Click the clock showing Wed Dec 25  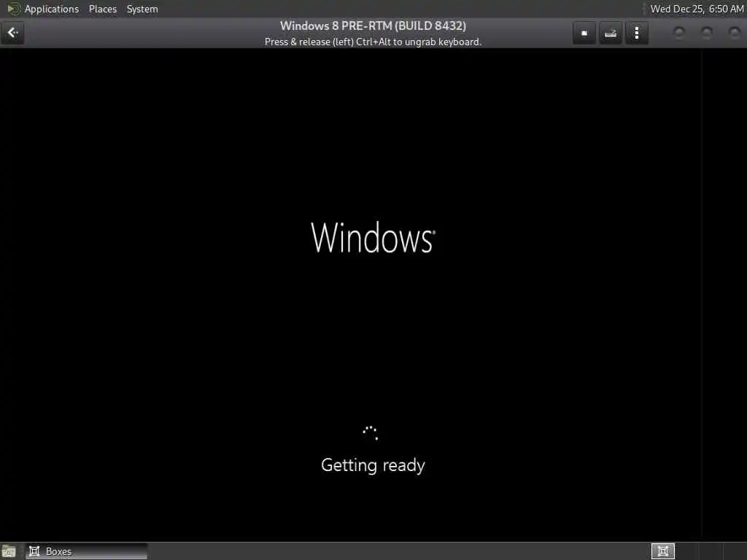point(697,9)
